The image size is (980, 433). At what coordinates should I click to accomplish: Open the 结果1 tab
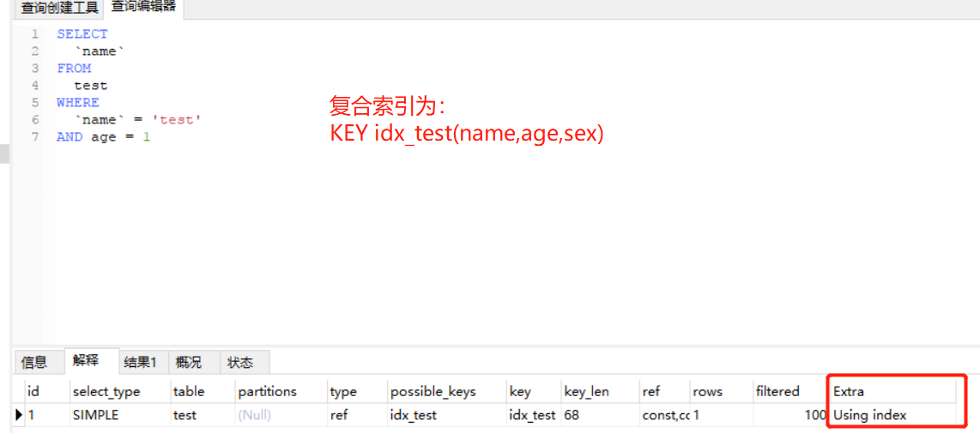(140, 362)
